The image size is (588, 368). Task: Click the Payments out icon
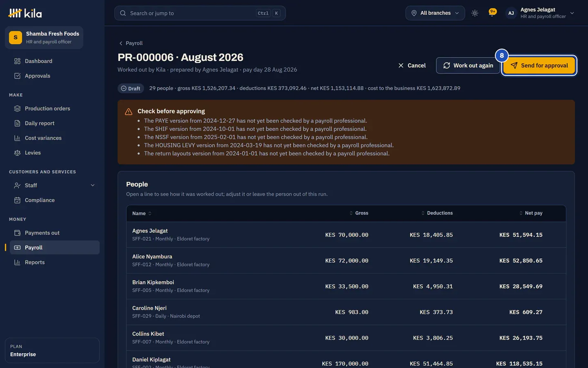(17, 233)
